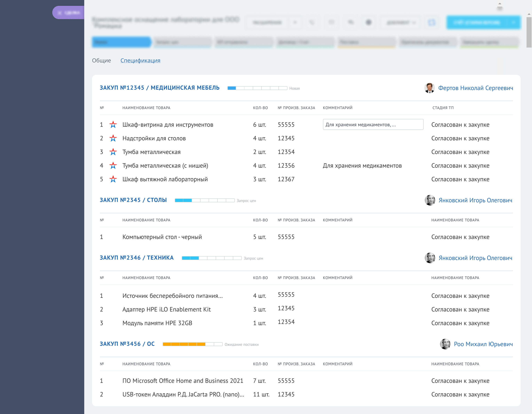Click the blue square icon left of the blue button

432,22
